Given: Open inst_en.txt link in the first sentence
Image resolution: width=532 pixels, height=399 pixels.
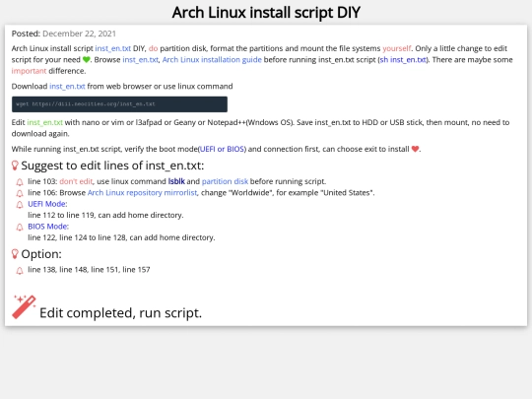Looking at the screenshot, I should tap(112, 48).
